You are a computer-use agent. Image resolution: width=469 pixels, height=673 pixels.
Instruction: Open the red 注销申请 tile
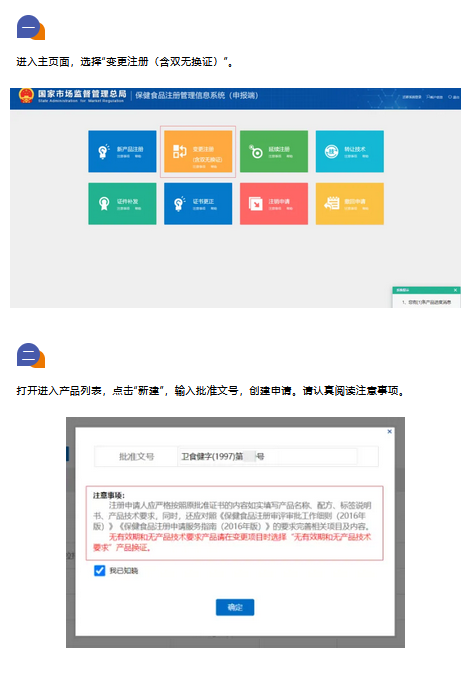[274, 204]
